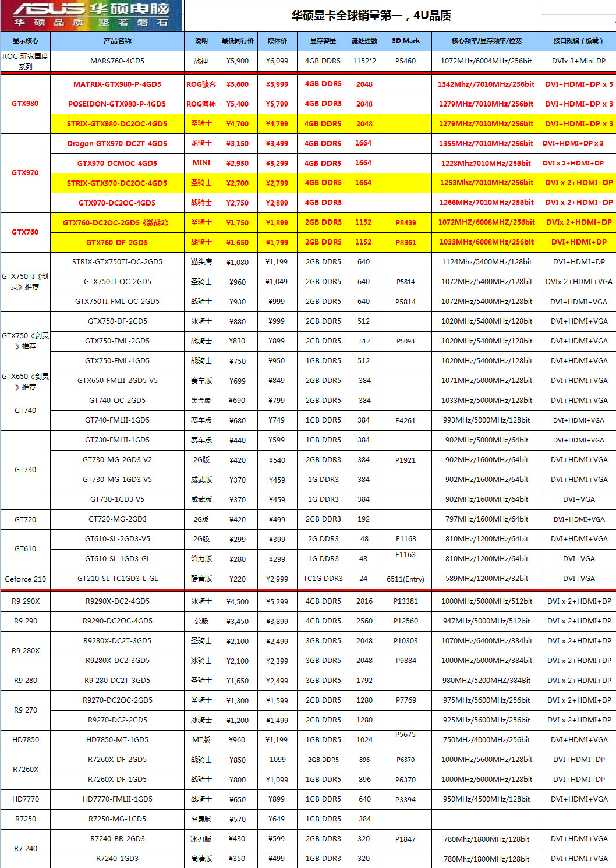Click the MARS760-4GD5 product cell

tap(117, 61)
